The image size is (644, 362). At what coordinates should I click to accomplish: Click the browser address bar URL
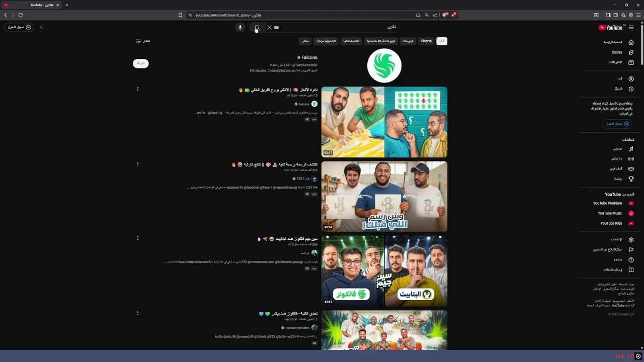pyautogui.click(x=228, y=15)
